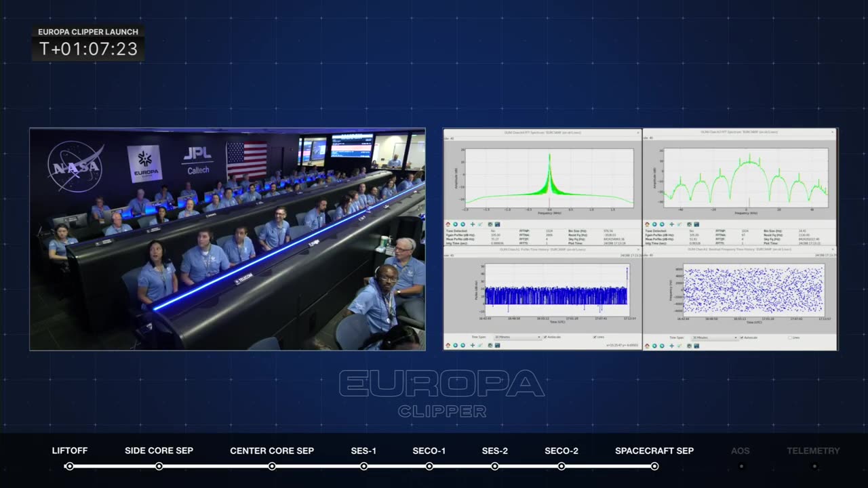Click Back arrow in Pc/No Time History toolbar
868x488 pixels.
[x=456, y=346]
